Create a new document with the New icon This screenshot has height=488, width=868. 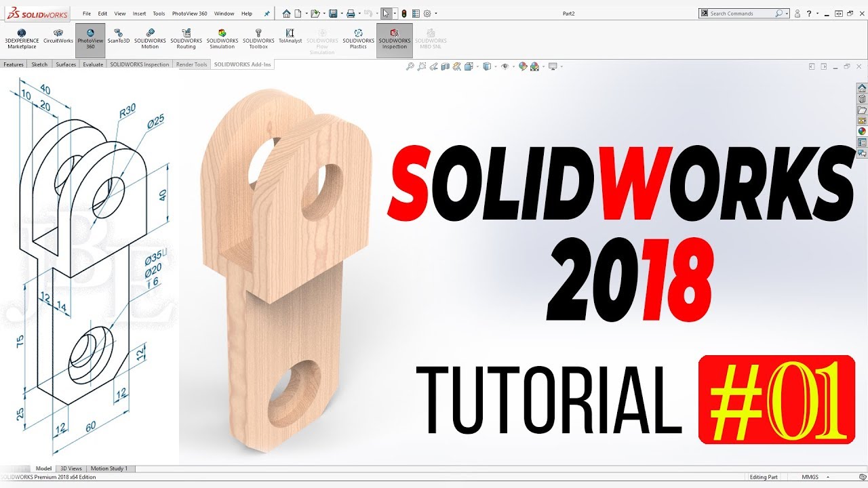[298, 14]
